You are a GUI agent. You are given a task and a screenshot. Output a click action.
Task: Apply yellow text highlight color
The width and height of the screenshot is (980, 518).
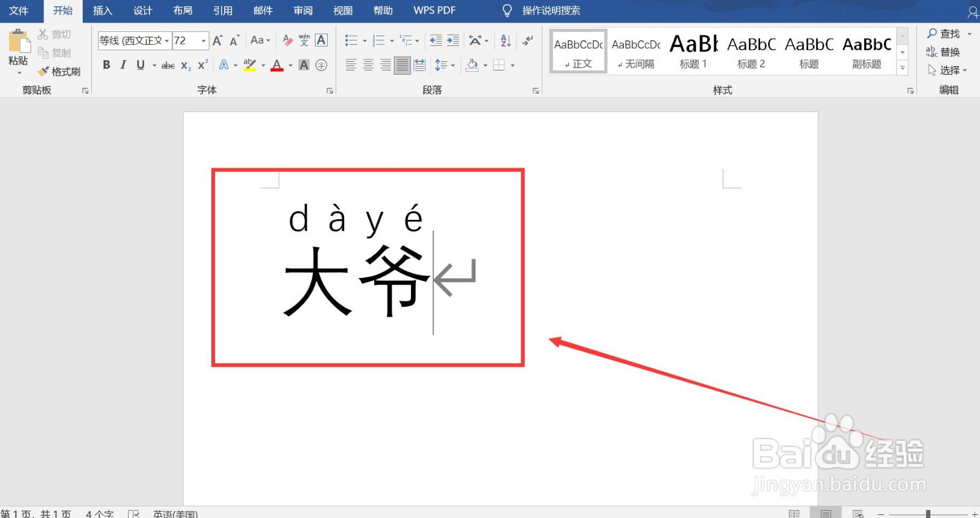click(249, 65)
